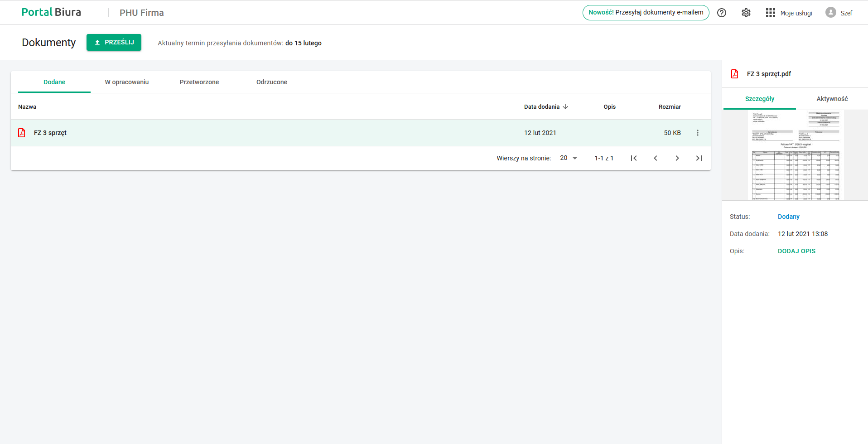Expand the rows per page dropdown
Screen dimensions: 868x444
[x=569, y=158]
